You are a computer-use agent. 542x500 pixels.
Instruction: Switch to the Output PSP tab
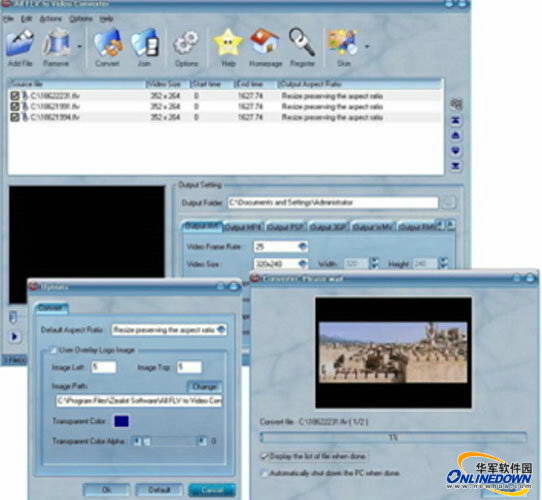point(286,227)
